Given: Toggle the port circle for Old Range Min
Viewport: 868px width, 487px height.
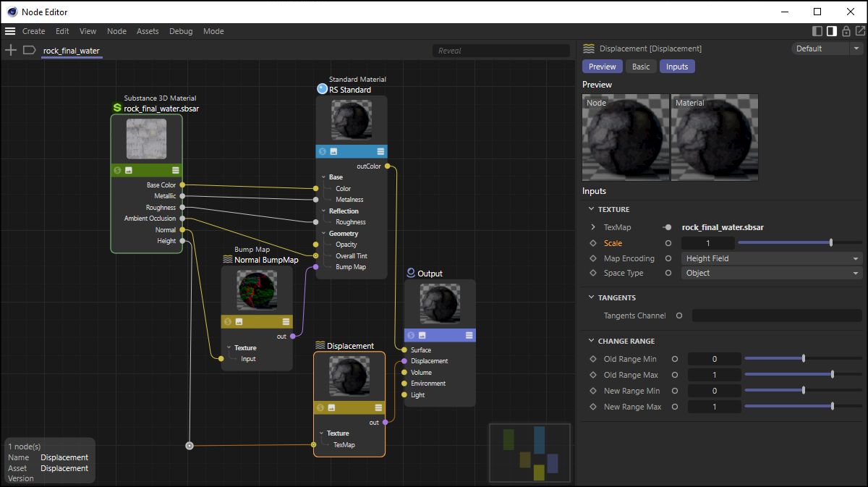Looking at the screenshot, I should click(674, 359).
